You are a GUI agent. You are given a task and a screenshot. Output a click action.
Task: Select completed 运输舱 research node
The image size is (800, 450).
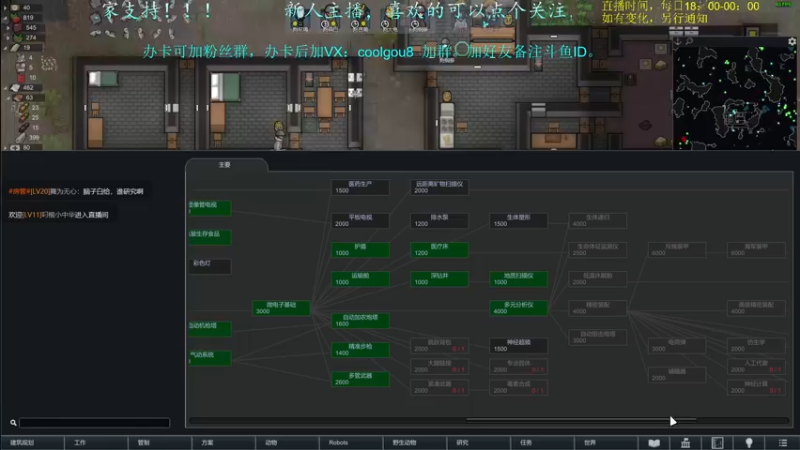360,279
